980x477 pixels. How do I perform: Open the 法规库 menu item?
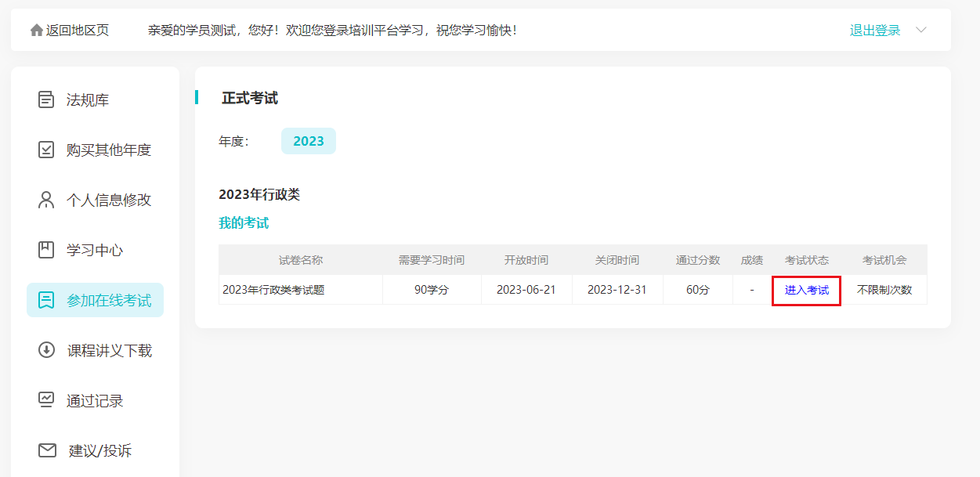(88, 100)
